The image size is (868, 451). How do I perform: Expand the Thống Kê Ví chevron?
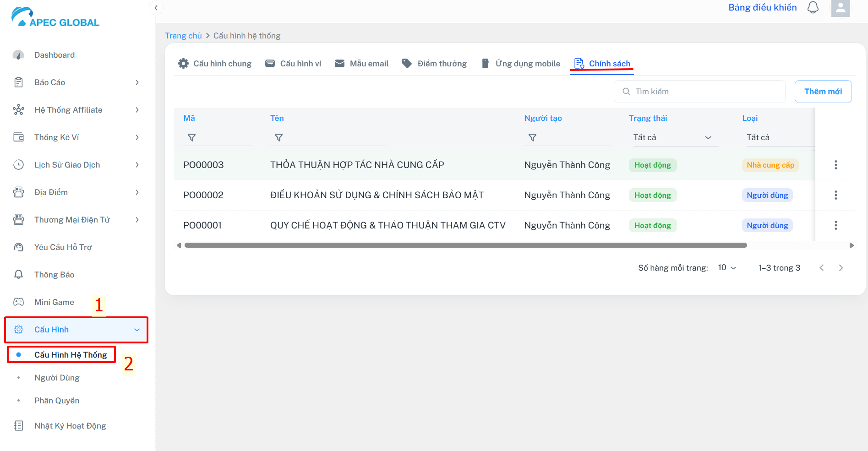coord(137,137)
